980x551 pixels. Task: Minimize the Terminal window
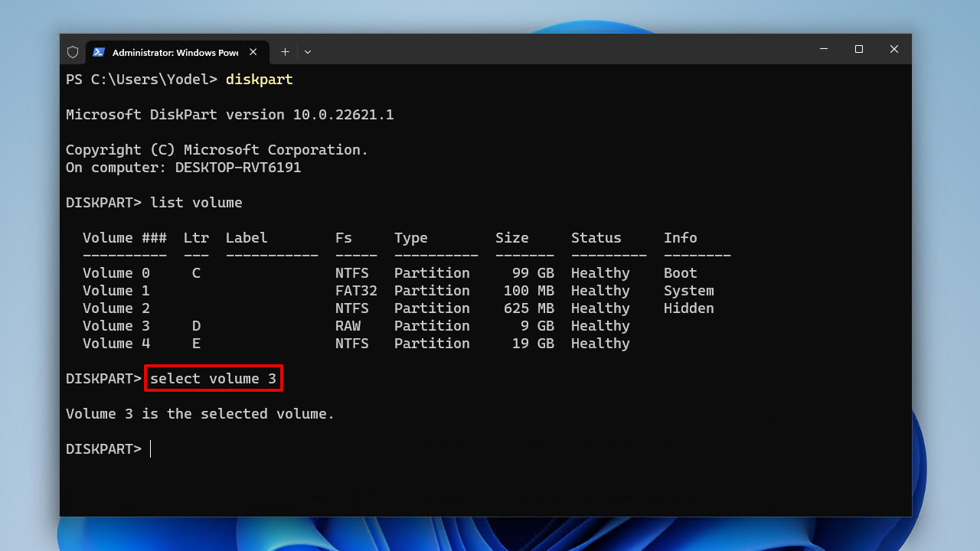pyautogui.click(x=824, y=49)
